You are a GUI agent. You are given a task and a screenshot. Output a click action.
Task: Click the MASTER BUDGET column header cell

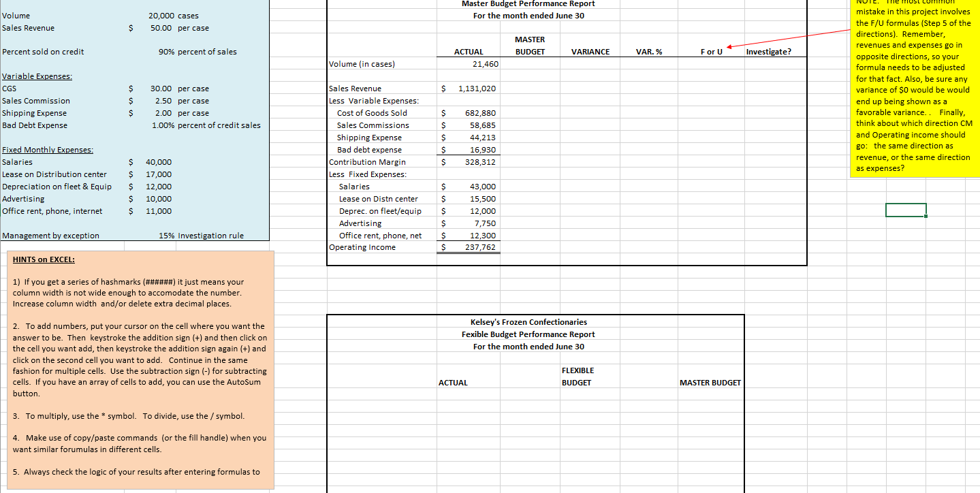coord(531,46)
